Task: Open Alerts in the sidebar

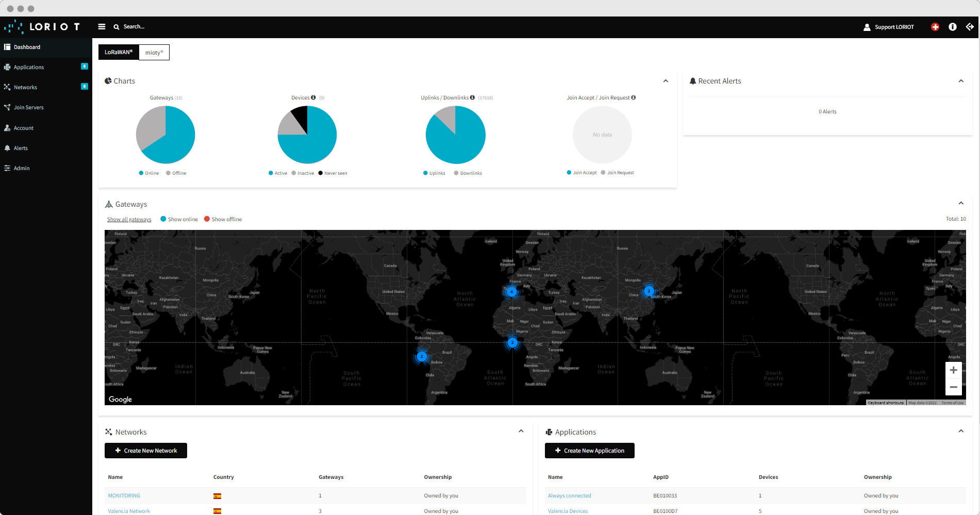Action: [x=46, y=148]
